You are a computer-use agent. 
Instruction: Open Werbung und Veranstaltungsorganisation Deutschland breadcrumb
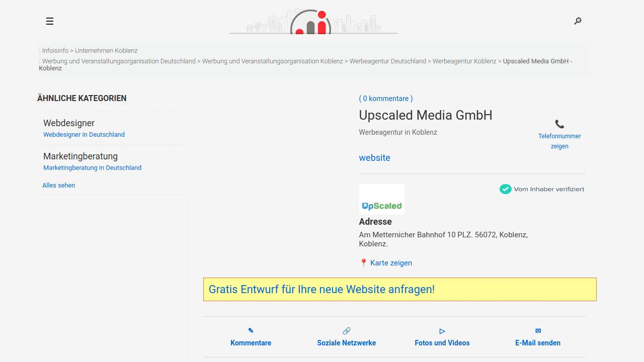119,61
